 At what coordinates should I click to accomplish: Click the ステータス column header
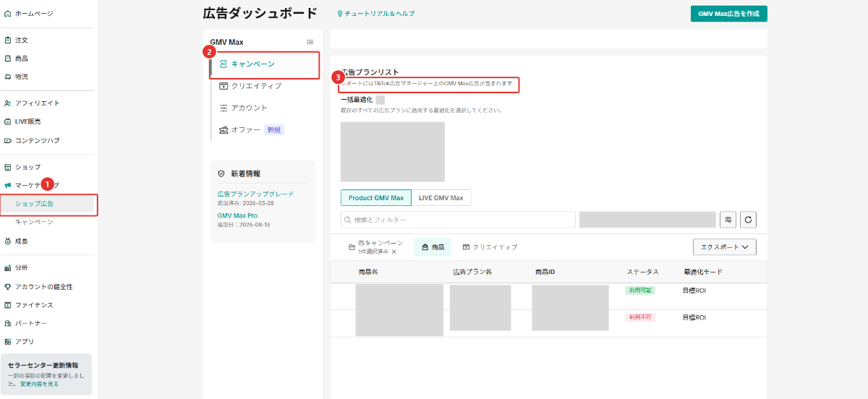[643, 272]
